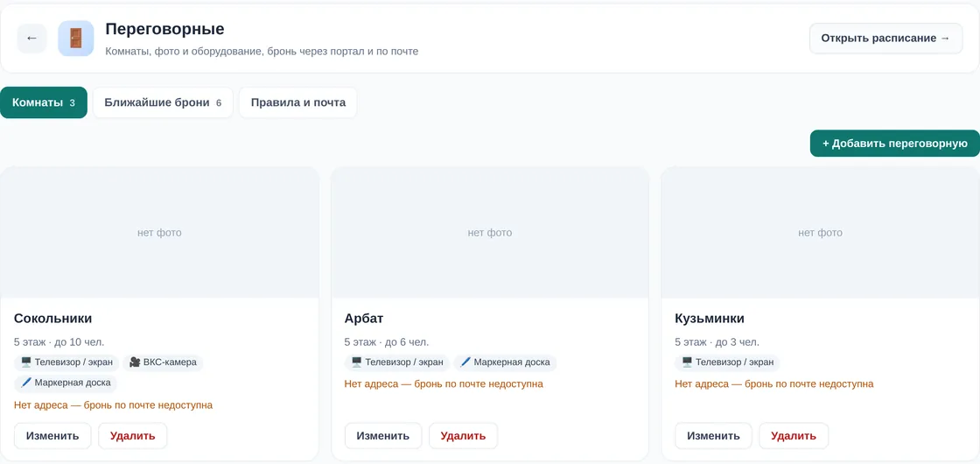Click the ВКС-камера tag in Сокольники
This screenshot has width=980, height=464.
[163, 362]
